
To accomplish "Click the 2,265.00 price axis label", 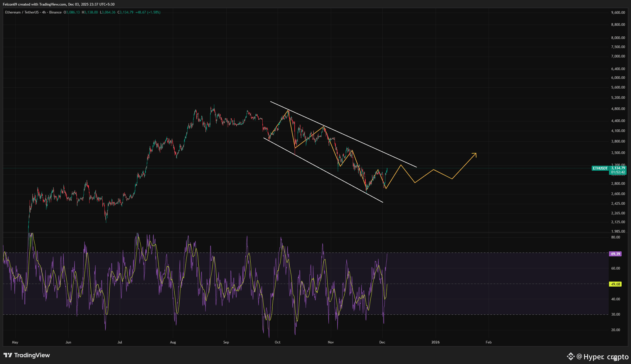I will (x=618, y=213).
